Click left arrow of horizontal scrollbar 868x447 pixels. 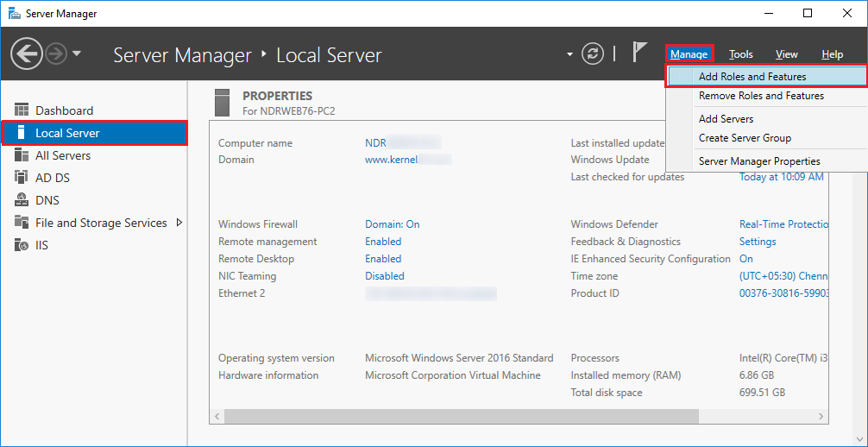(x=217, y=415)
